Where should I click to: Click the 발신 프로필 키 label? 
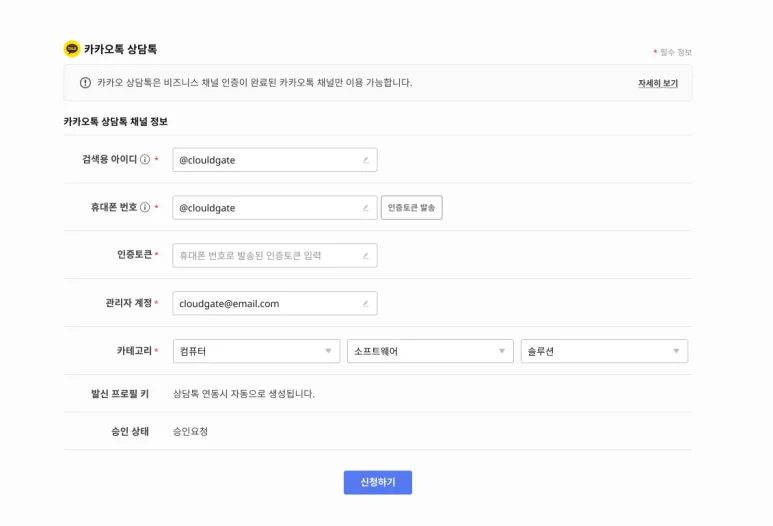(120, 393)
